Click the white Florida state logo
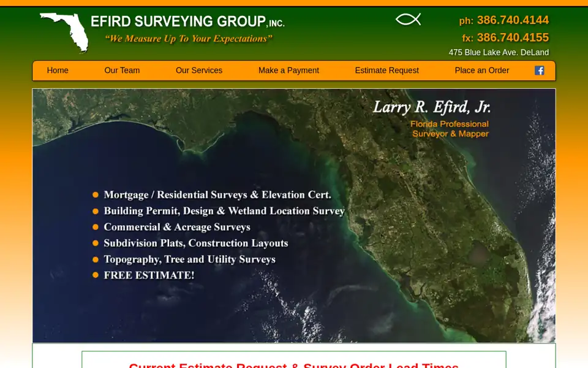 [64, 33]
